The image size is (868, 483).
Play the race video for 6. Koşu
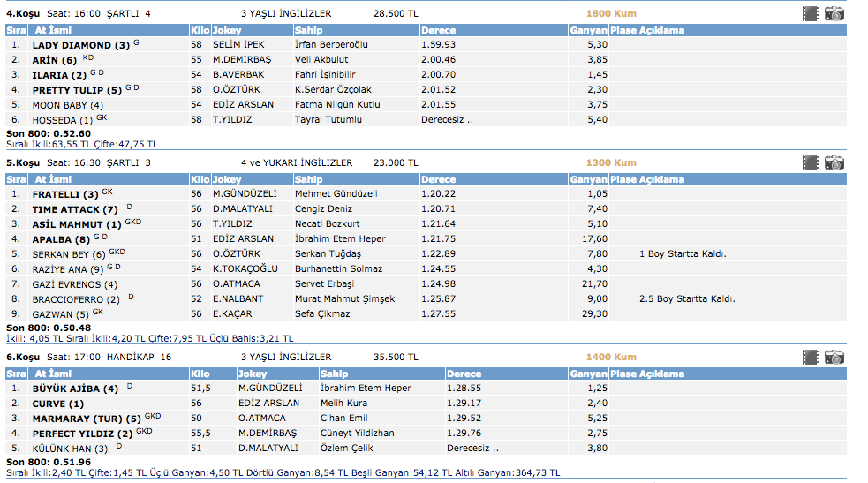click(x=811, y=357)
